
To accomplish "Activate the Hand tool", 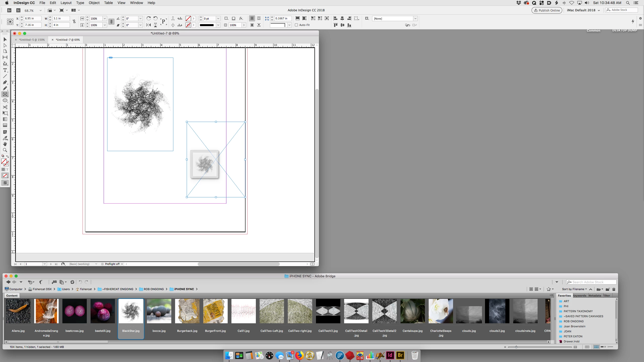I will coord(5,144).
